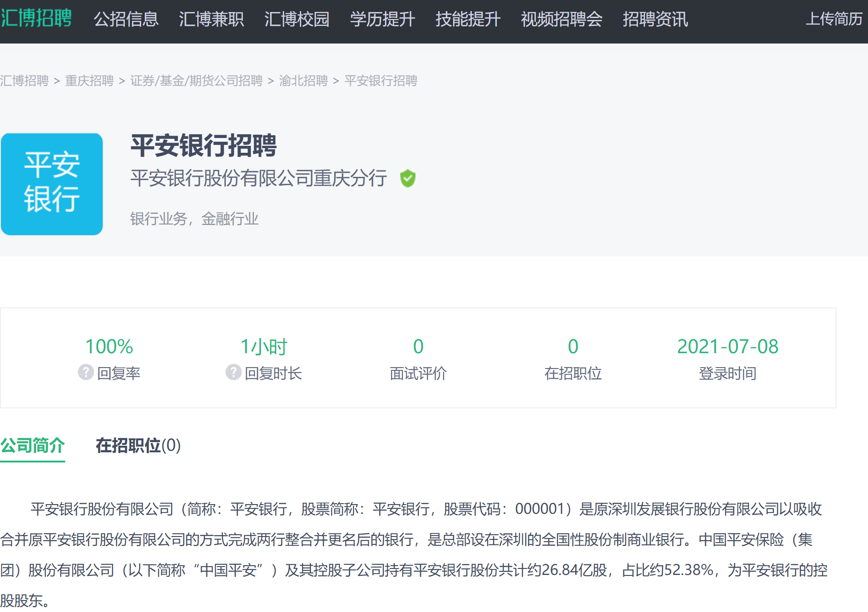Click the 2021-07-08 login date
Viewport: 868px width, 612px height.
(x=728, y=347)
